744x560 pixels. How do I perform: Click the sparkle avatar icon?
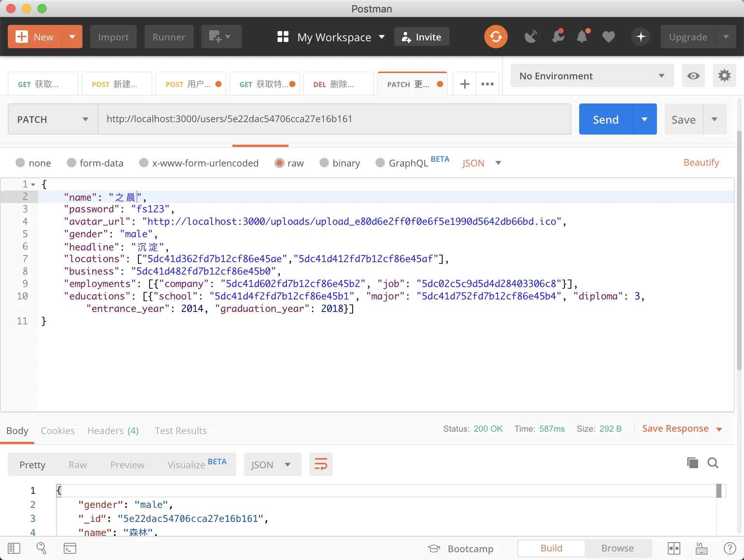(x=641, y=37)
